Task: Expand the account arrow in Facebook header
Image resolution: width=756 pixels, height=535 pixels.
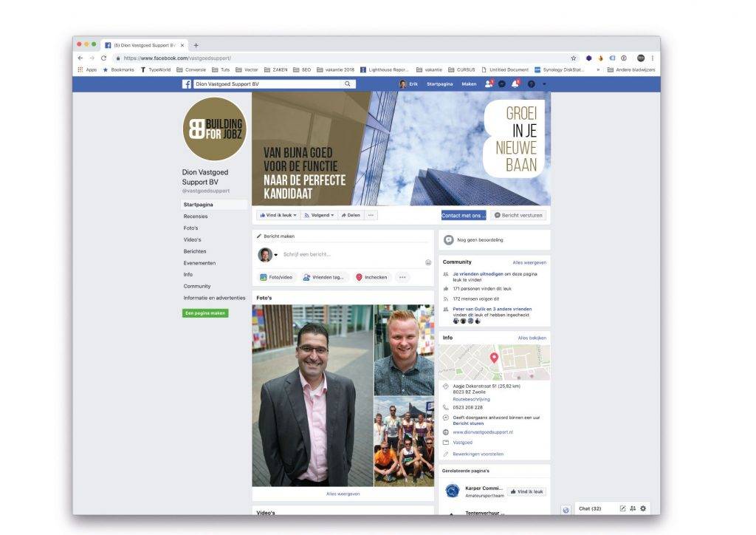Action: [x=544, y=84]
